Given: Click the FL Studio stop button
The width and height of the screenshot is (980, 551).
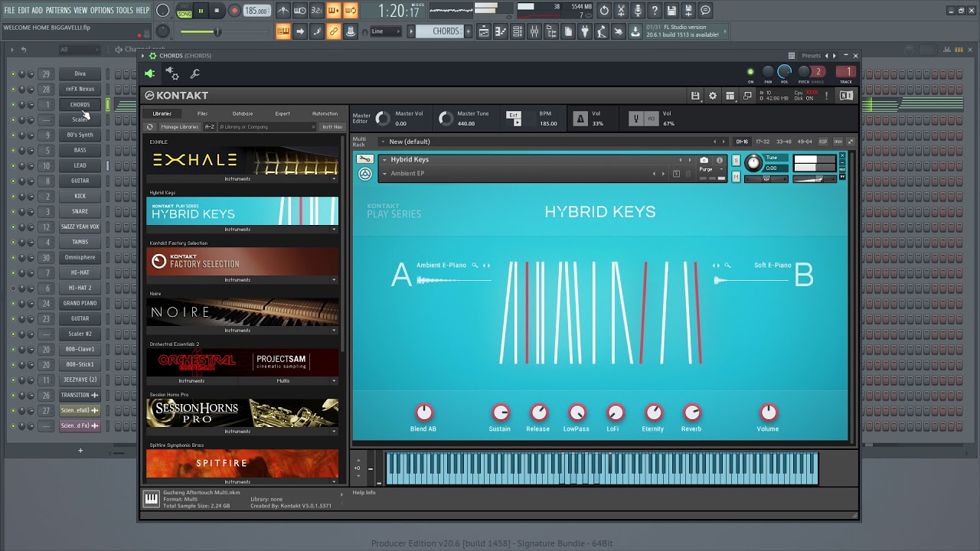Looking at the screenshot, I should pos(217,11).
